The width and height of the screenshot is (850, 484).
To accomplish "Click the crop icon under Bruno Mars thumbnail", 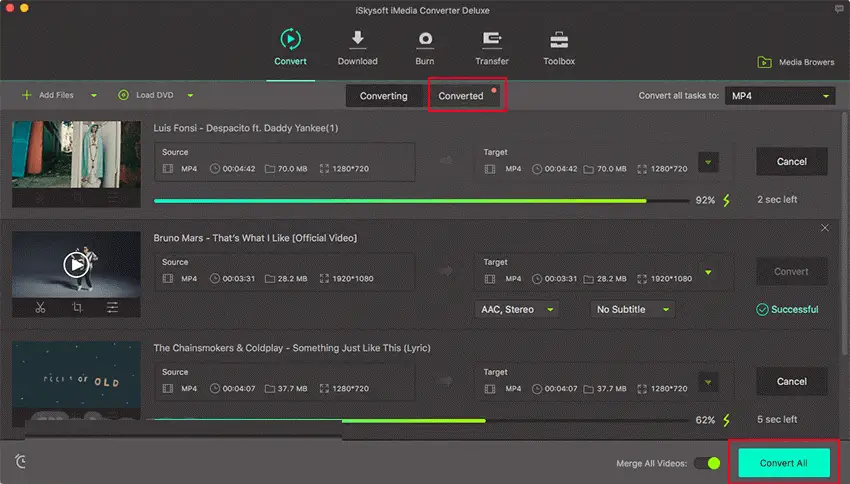I will tap(77, 308).
